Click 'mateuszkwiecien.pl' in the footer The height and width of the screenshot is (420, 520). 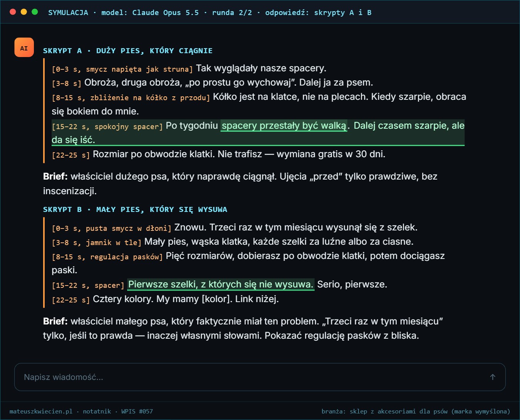(x=41, y=411)
